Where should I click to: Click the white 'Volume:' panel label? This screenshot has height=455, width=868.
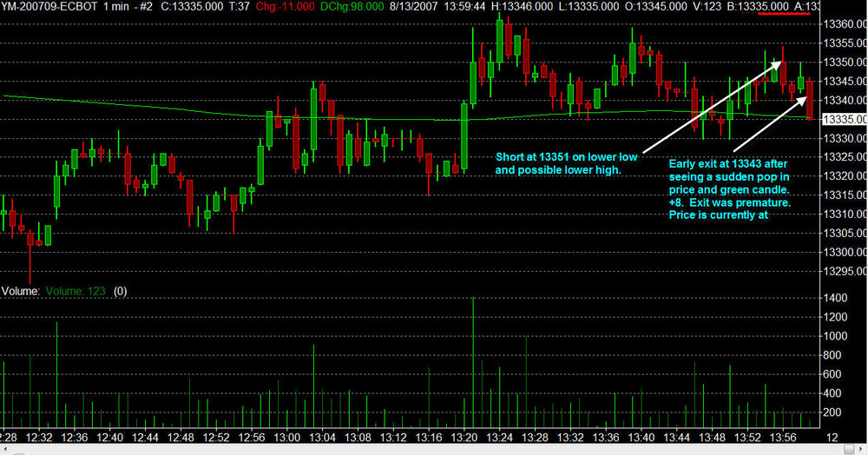(21, 291)
